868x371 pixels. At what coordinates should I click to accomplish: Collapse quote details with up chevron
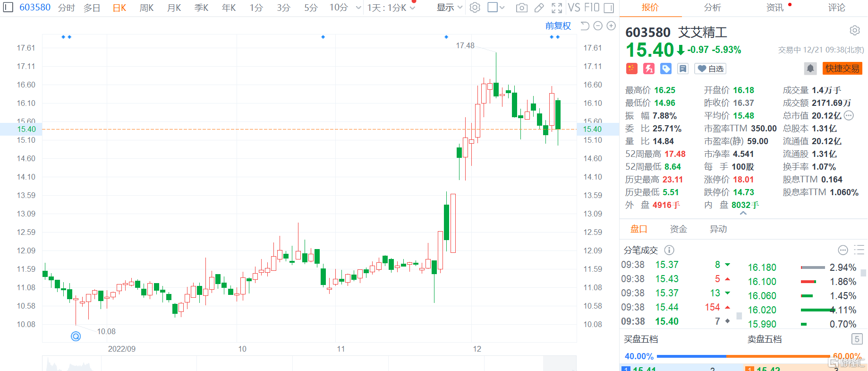pyautogui.click(x=743, y=213)
